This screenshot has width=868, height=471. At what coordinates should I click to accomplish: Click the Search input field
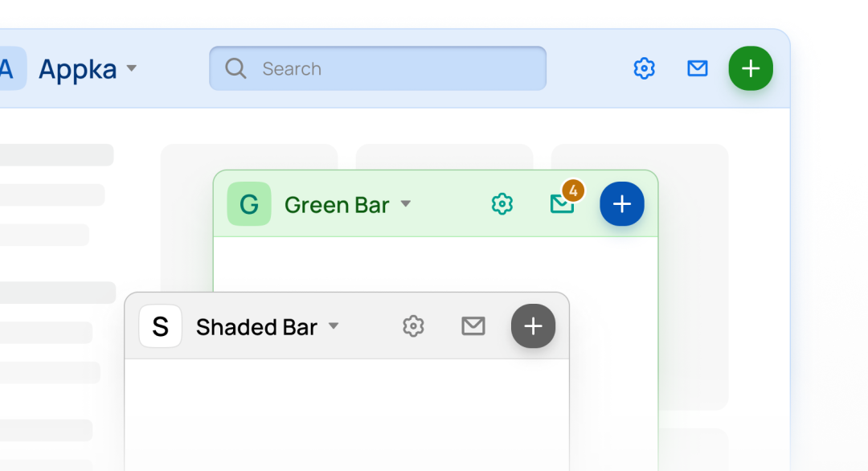click(378, 68)
